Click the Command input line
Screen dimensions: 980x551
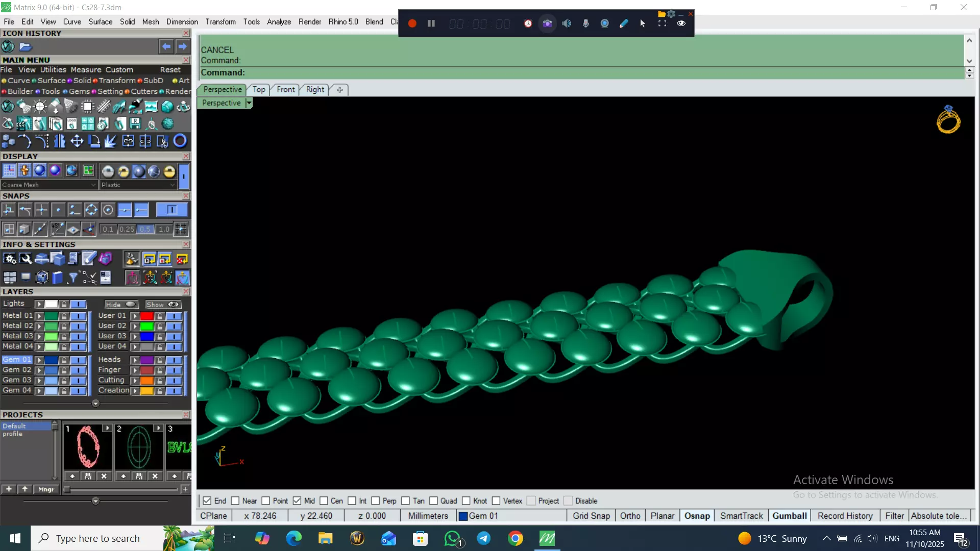[582, 72]
